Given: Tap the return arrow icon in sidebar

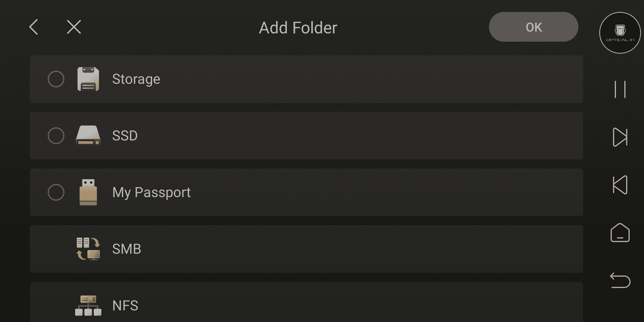Looking at the screenshot, I should (x=620, y=280).
